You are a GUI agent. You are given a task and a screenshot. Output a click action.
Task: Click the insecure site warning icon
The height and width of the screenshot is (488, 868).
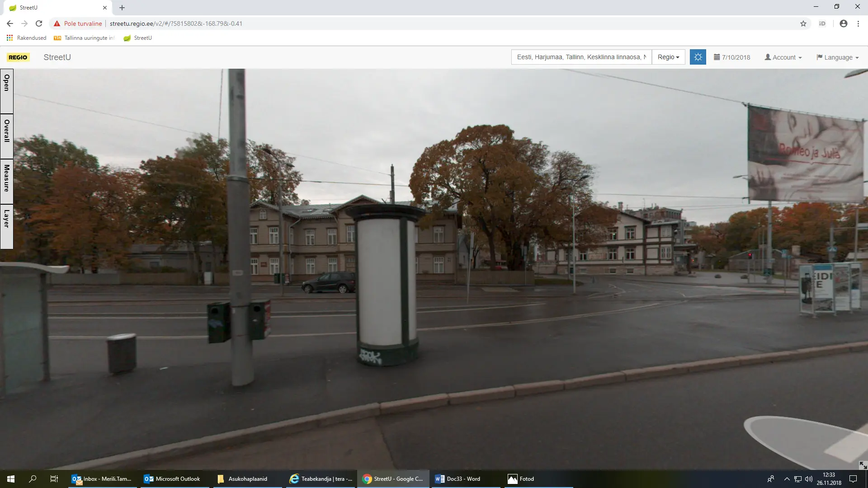[x=57, y=23]
